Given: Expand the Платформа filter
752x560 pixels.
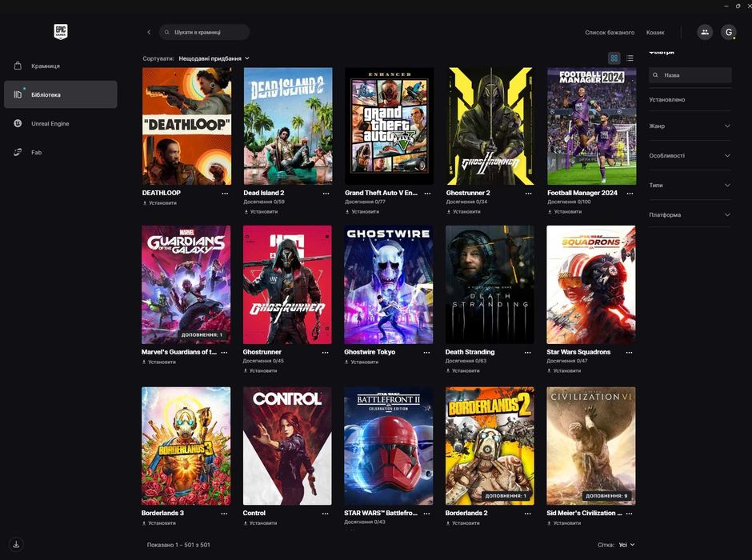Looking at the screenshot, I should [690, 214].
